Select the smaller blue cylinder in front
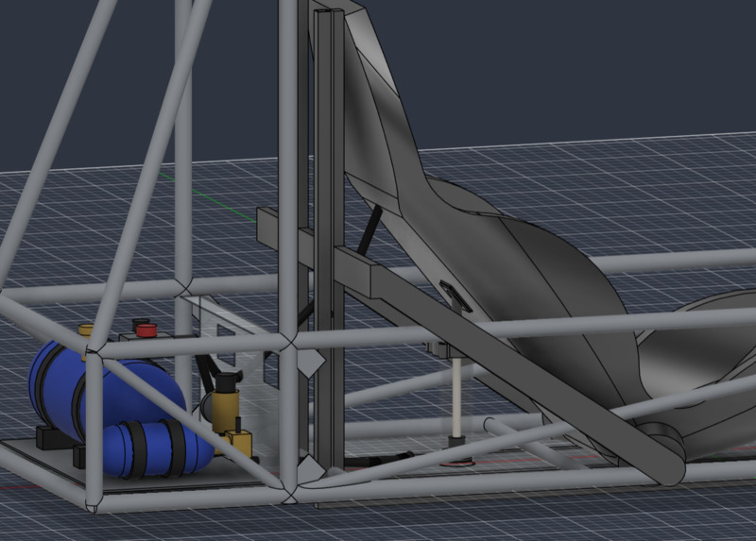 tap(157, 448)
